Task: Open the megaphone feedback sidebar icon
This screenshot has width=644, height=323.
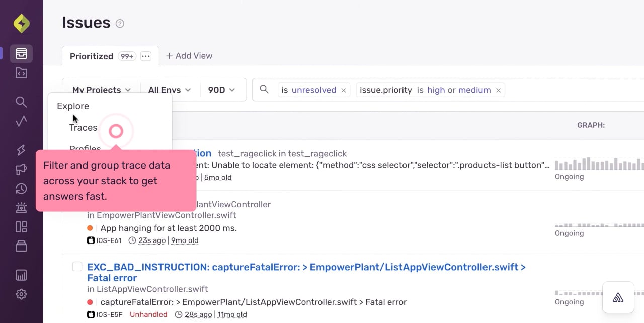Action: pyautogui.click(x=21, y=169)
